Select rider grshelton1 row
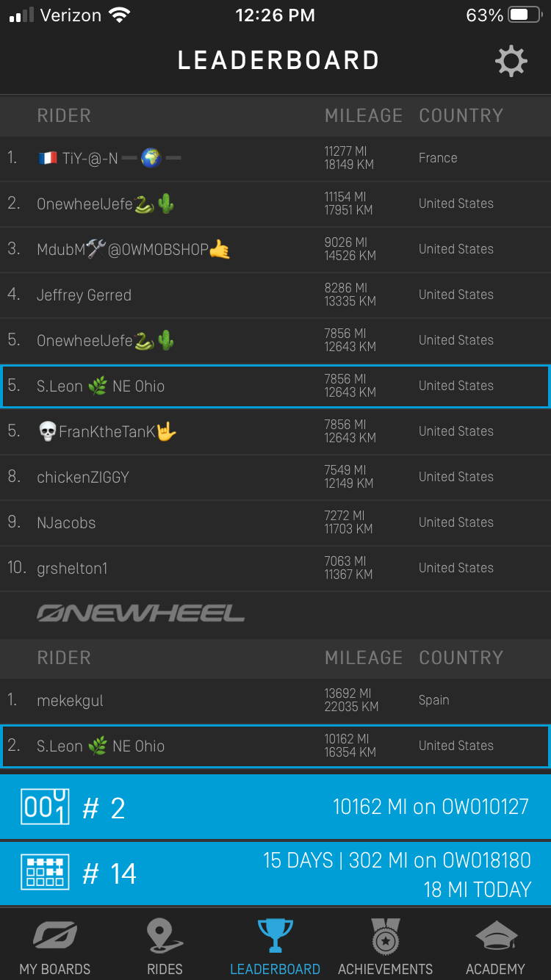The width and height of the screenshot is (551, 980). (275, 568)
